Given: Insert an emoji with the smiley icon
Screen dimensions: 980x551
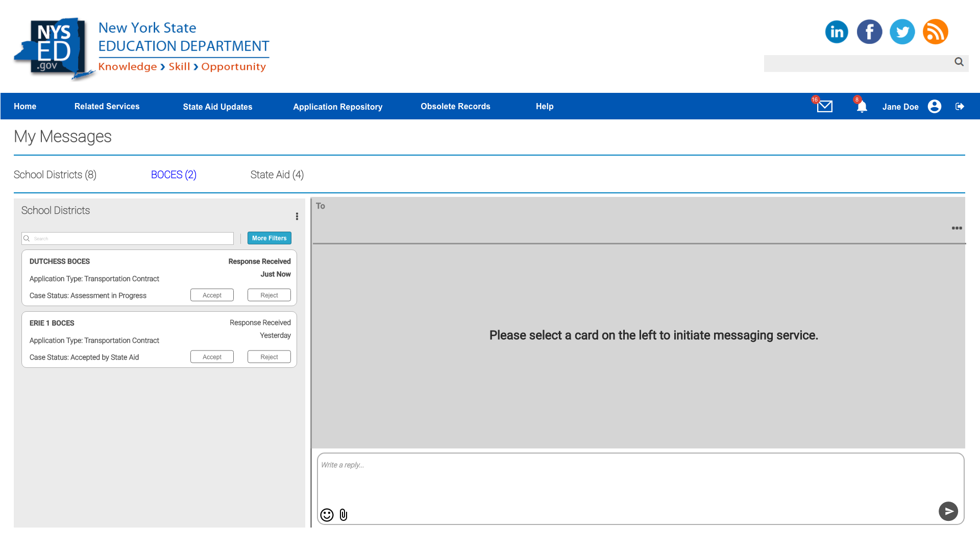Looking at the screenshot, I should pyautogui.click(x=327, y=515).
